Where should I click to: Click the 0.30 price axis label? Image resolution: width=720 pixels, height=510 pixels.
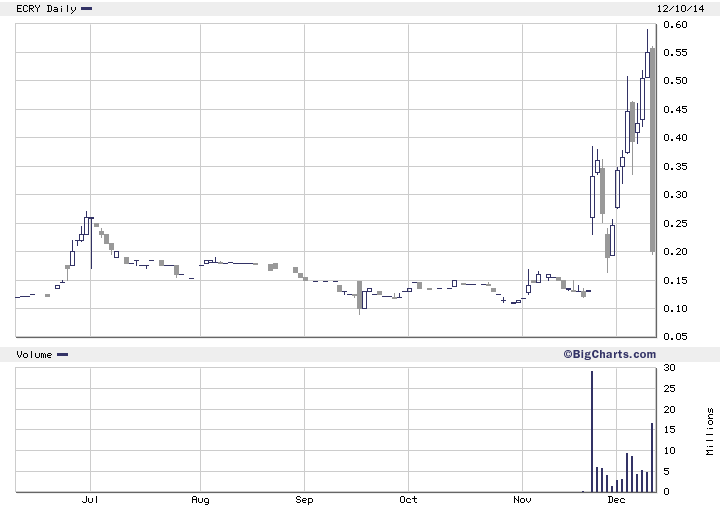675,195
